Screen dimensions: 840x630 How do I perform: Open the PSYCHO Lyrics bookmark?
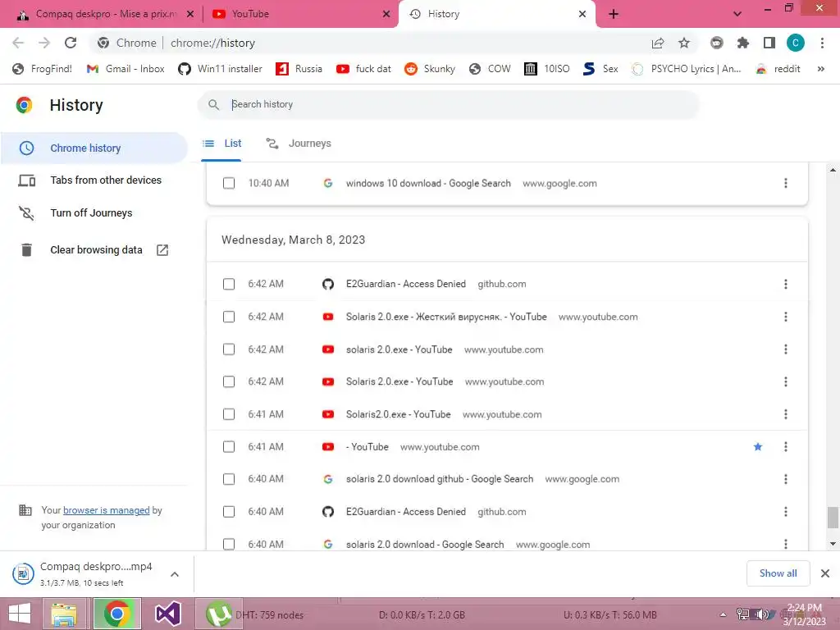point(687,69)
